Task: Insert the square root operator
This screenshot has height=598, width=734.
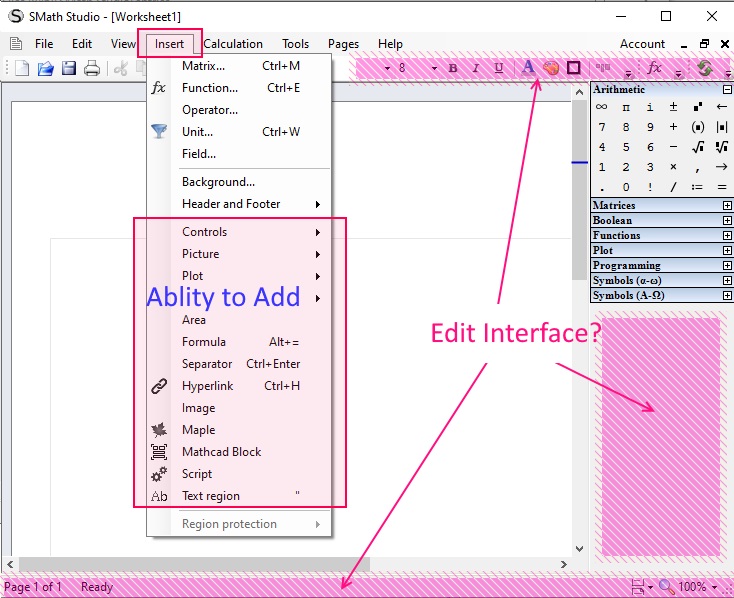Action: (698, 147)
